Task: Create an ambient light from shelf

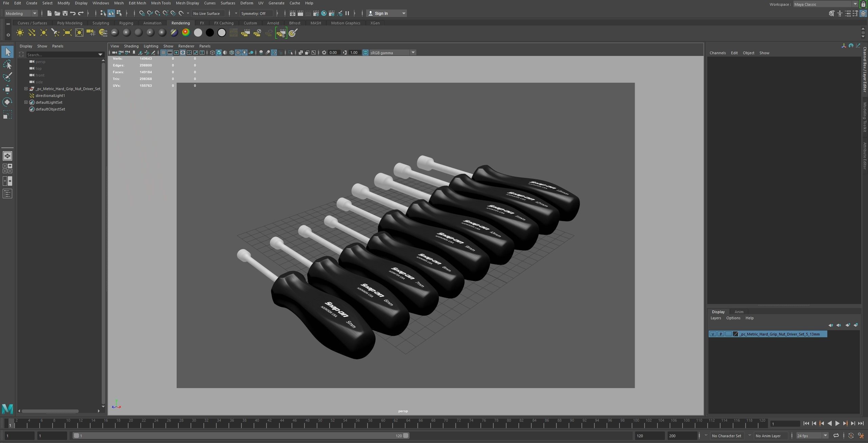Action: pos(20,33)
